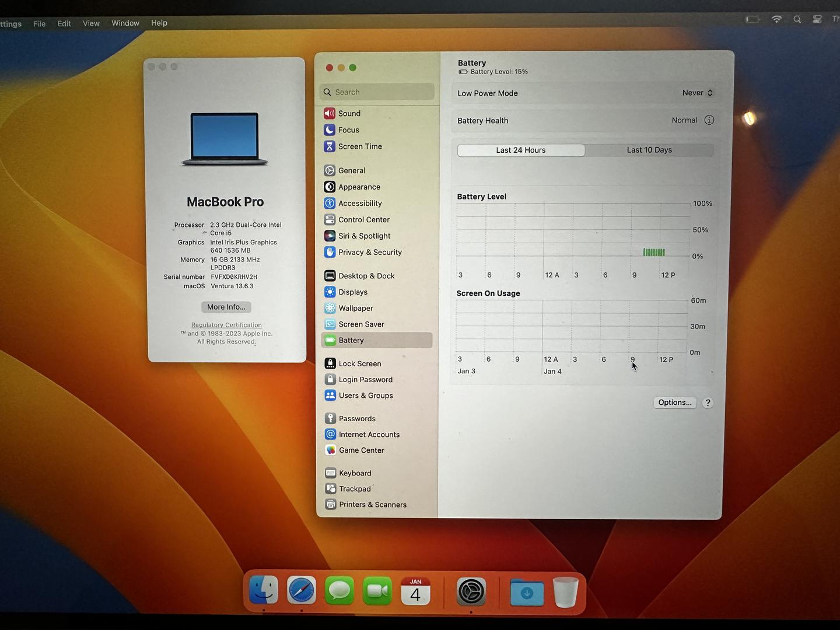Open the File menu
Viewport: 840px width, 630px height.
pyautogui.click(x=40, y=24)
